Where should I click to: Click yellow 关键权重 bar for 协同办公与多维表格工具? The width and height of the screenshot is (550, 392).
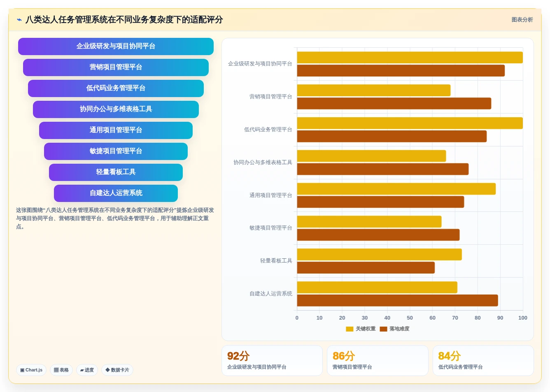pyautogui.click(x=371, y=156)
